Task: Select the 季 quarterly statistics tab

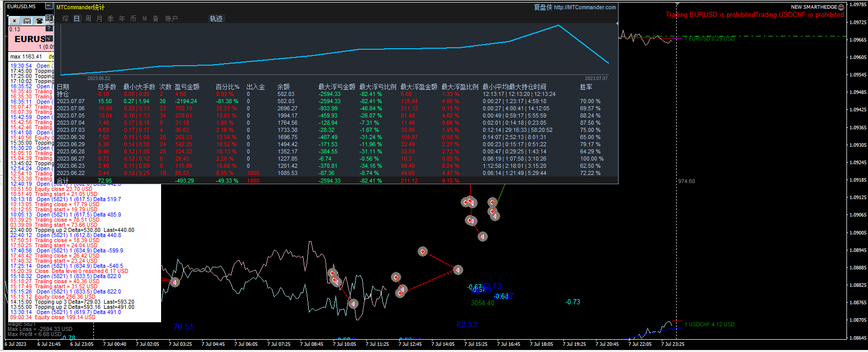Action: (110, 18)
